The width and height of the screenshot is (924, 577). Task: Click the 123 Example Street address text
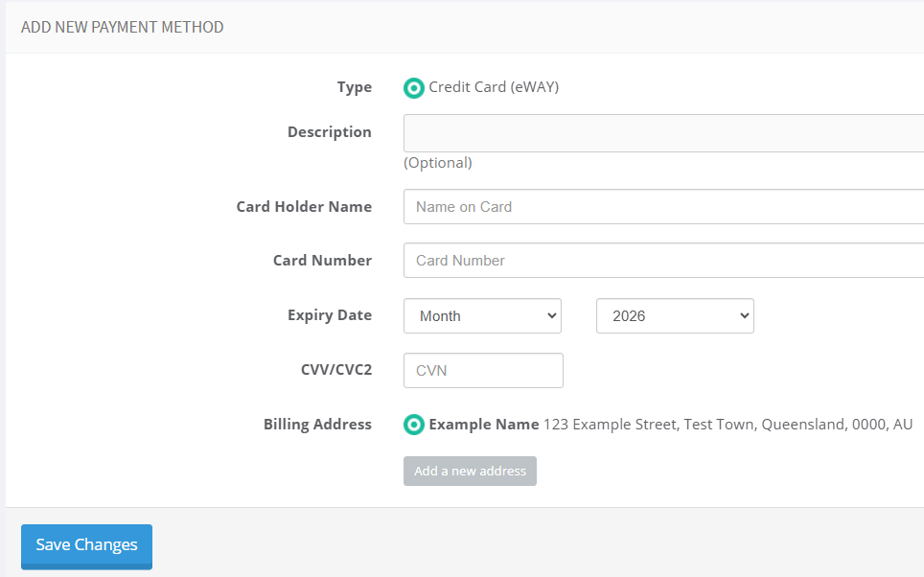(x=728, y=425)
